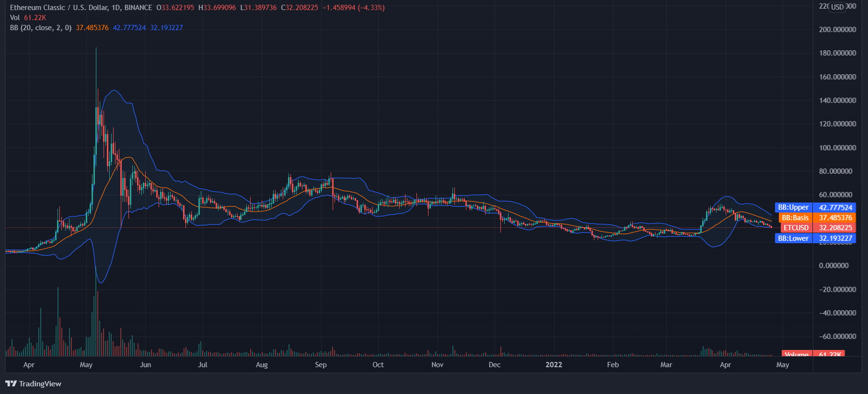The width and height of the screenshot is (868, 394).
Task: Click the high price value H33.699096
Action: [x=217, y=8]
